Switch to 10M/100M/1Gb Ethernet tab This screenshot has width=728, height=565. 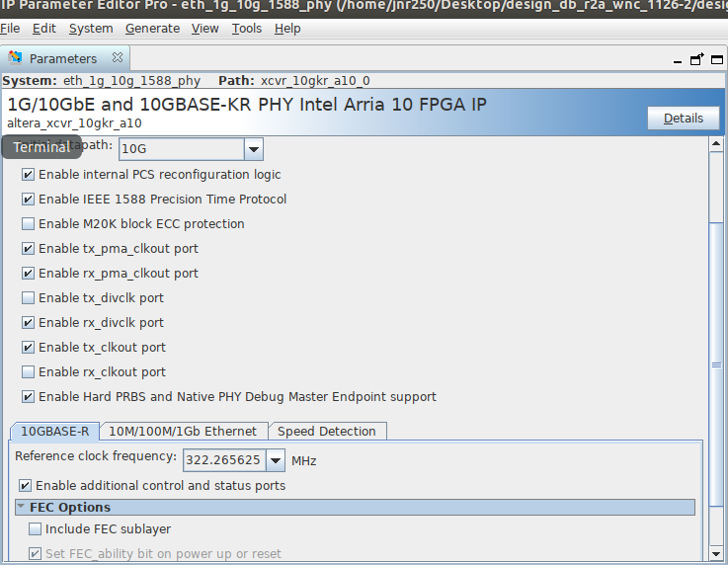pyautogui.click(x=183, y=432)
